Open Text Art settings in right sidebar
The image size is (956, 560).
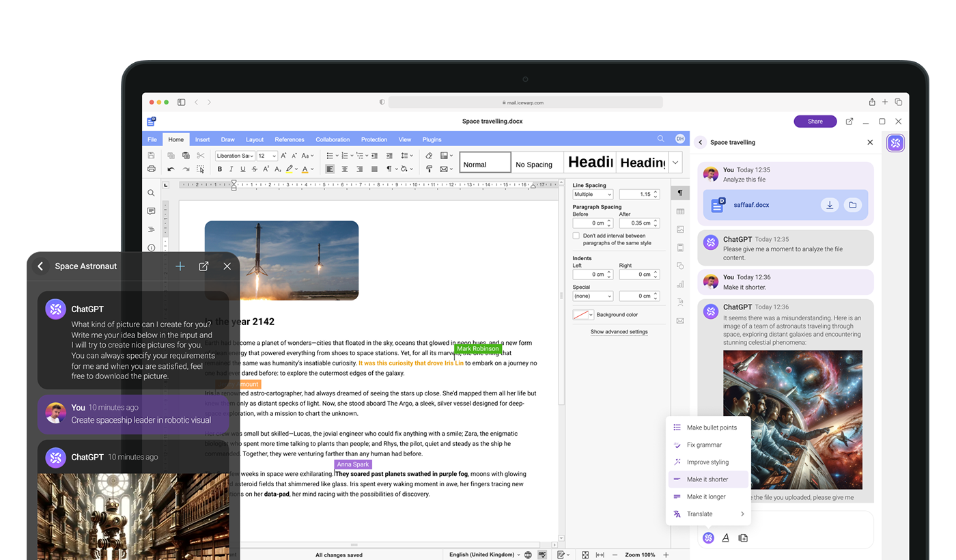point(680,302)
